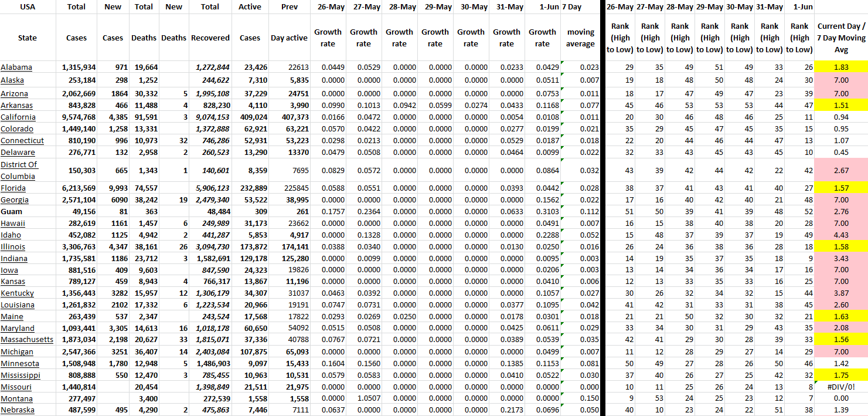868x416 pixels.
Task: Open the Mississippi state link
Action: coord(21,376)
